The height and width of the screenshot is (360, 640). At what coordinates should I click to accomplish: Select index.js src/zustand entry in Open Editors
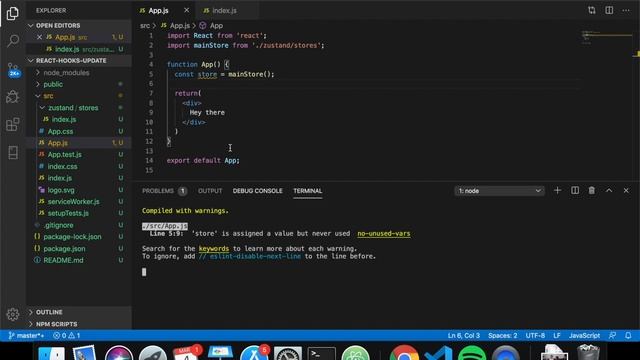80,49
